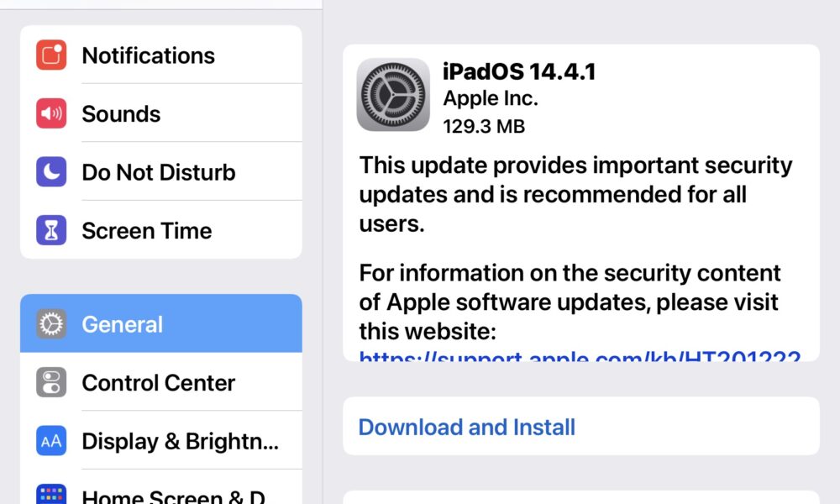Tap the red Notifications icon

pyautogui.click(x=51, y=55)
